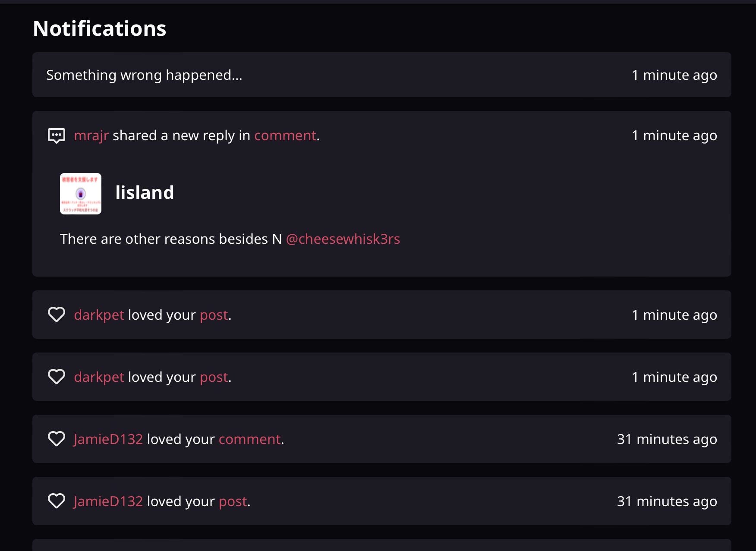Open the post link in first darkpet notification
This screenshot has height=551, width=756.
tap(214, 315)
